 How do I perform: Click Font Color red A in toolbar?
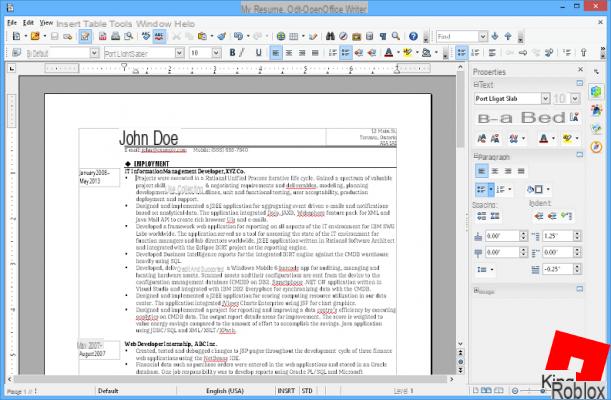pos(388,53)
